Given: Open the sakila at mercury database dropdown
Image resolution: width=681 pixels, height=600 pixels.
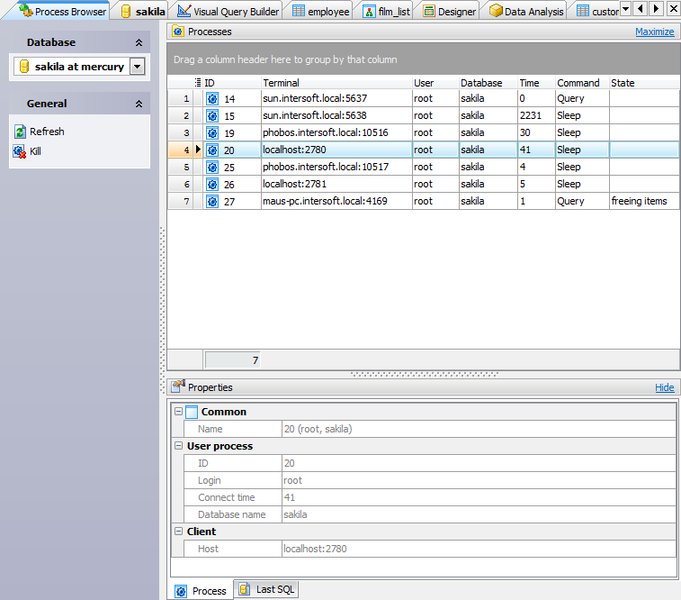Looking at the screenshot, I should click(x=137, y=66).
